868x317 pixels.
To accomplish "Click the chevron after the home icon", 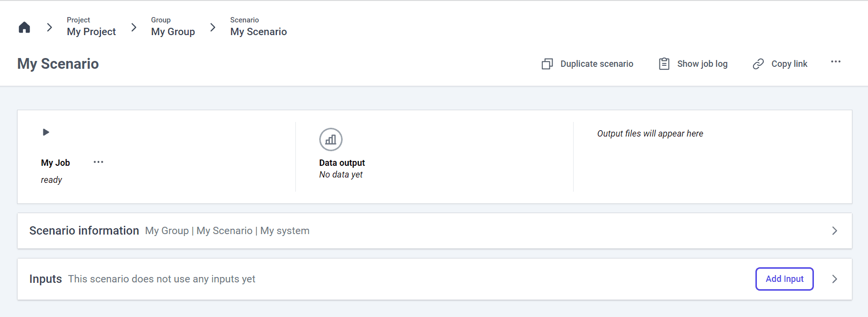I will (x=49, y=27).
